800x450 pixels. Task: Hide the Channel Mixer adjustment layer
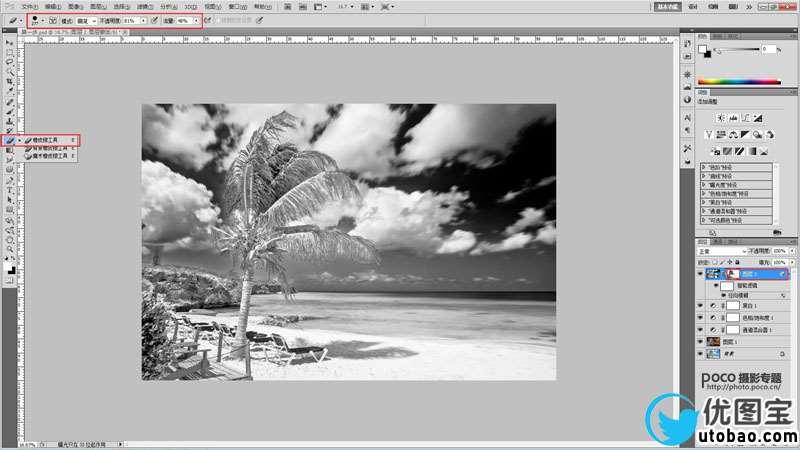pos(699,329)
